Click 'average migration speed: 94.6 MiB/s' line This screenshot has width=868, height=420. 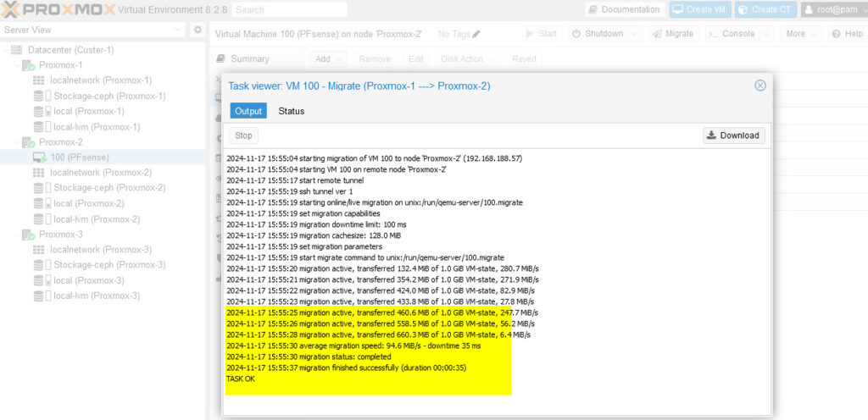point(353,345)
